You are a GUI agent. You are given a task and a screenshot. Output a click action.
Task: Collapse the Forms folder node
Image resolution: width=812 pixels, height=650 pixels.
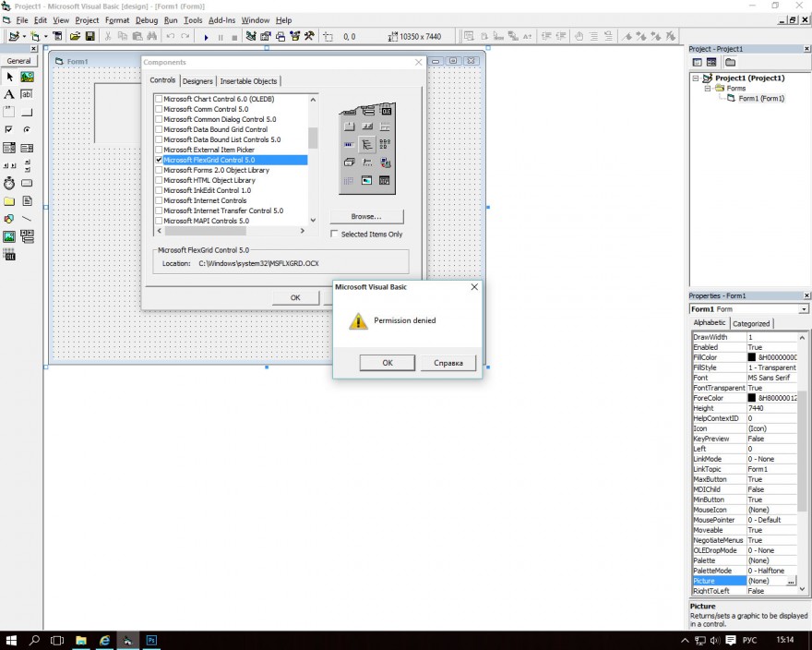[708, 89]
